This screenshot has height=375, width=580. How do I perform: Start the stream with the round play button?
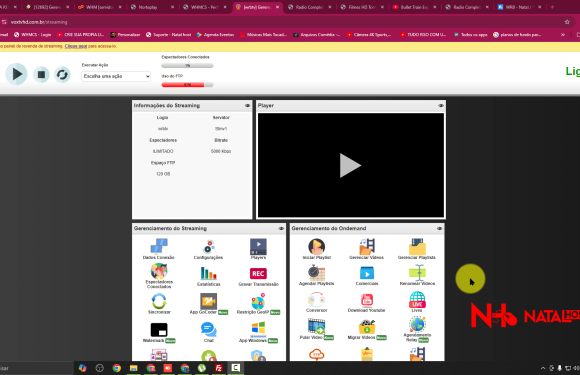[16, 74]
